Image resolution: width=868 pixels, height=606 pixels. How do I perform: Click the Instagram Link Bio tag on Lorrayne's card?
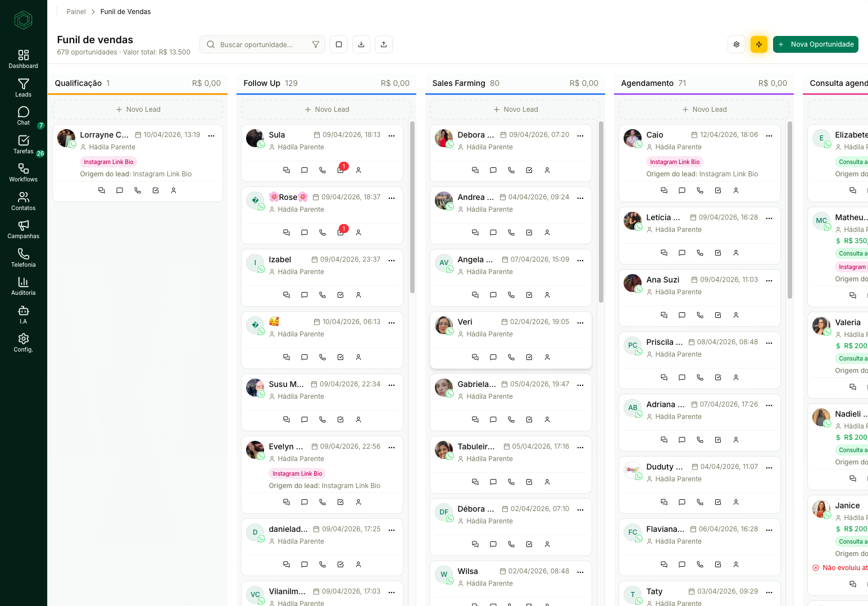click(x=108, y=162)
